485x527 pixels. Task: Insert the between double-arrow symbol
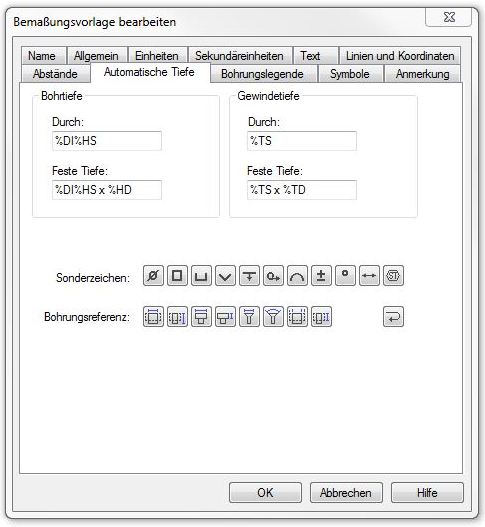point(369,276)
